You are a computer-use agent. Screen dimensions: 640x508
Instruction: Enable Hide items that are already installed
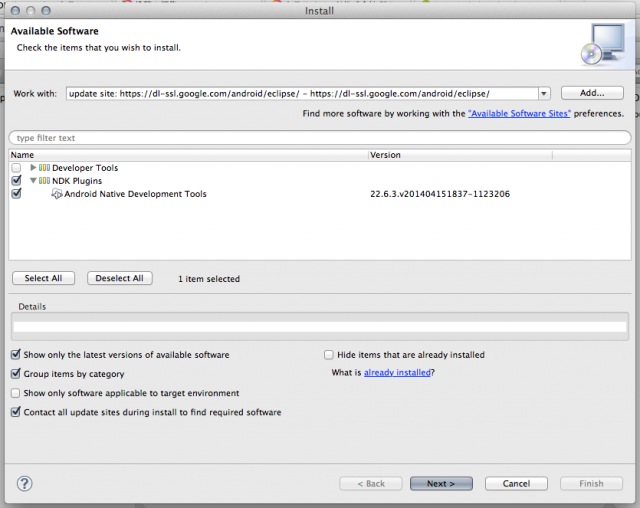(x=329, y=355)
